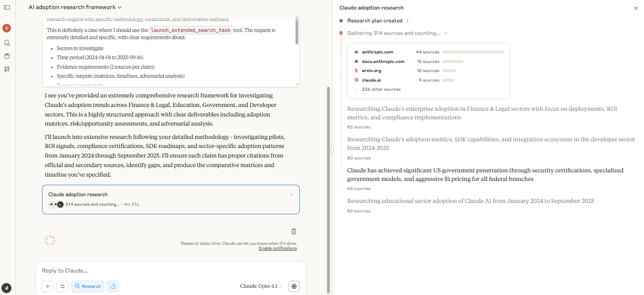Open the AI adoption research framework dropdown
The height and width of the screenshot is (295, 644).
pyautogui.click(x=75, y=8)
